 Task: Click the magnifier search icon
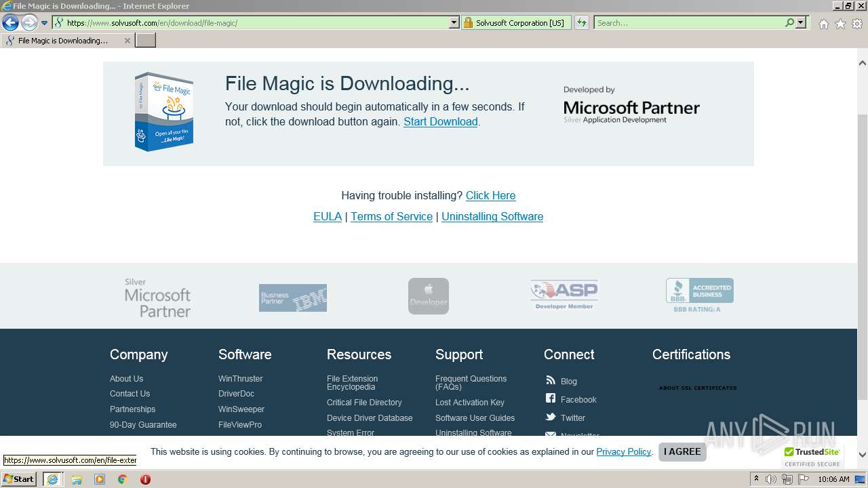click(x=789, y=23)
